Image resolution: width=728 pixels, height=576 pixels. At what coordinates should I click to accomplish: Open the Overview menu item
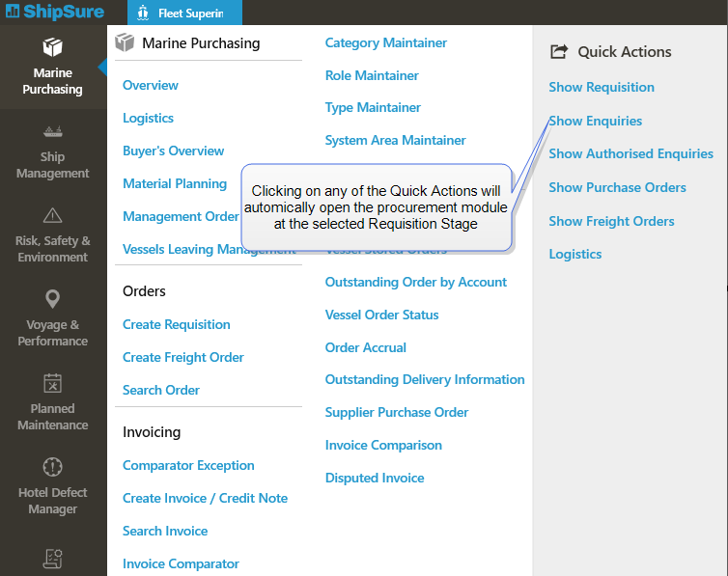point(151,85)
